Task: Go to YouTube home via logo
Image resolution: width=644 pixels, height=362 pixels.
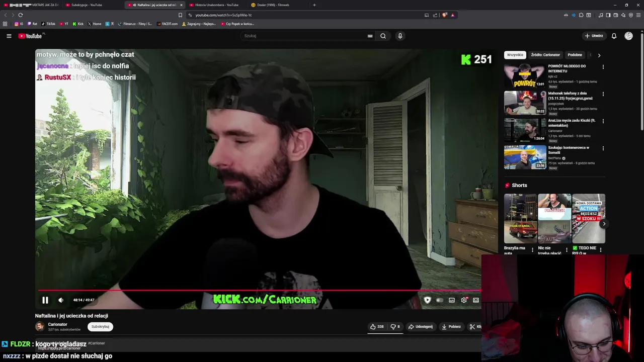Action: [30, 36]
